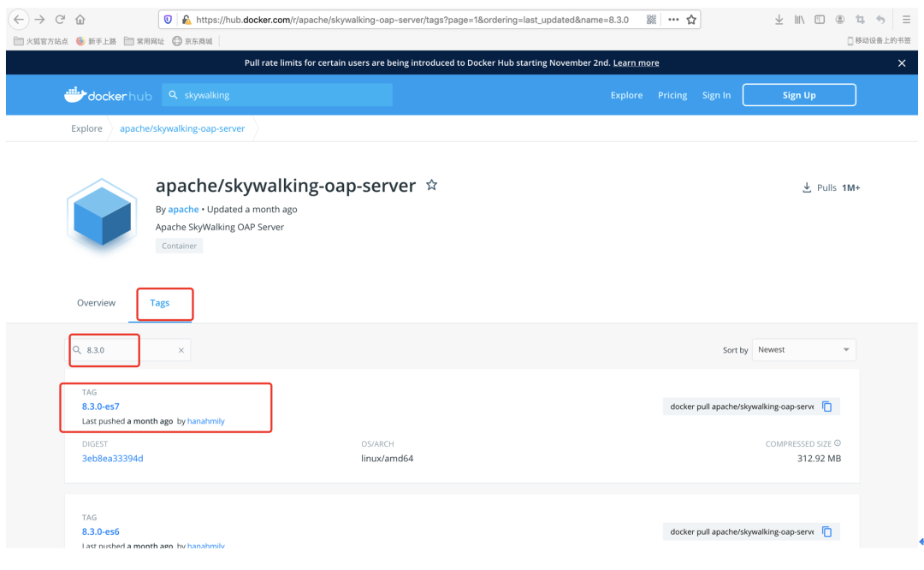Copy docker pull command for 8.3.0-es7
Image resolution: width=924 pixels, height=570 pixels.
(827, 407)
